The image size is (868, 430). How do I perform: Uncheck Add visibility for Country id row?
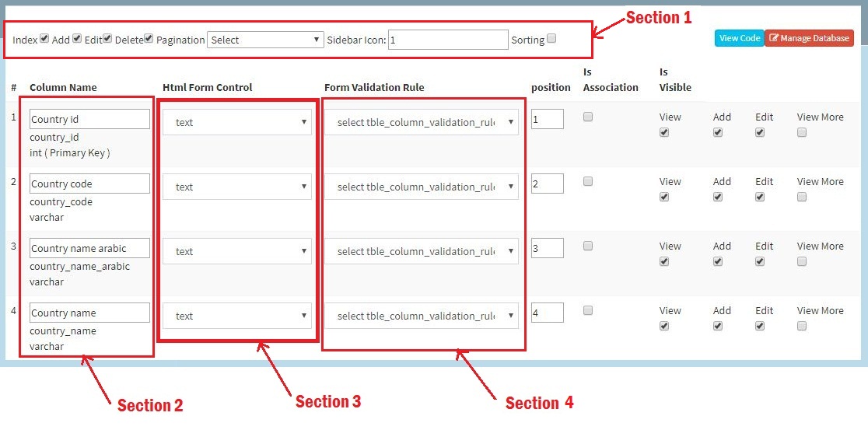click(x=718, y=132)
